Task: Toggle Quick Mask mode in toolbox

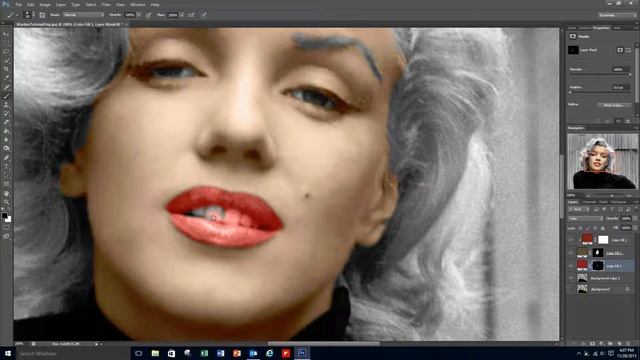Action: coord(6,228)
